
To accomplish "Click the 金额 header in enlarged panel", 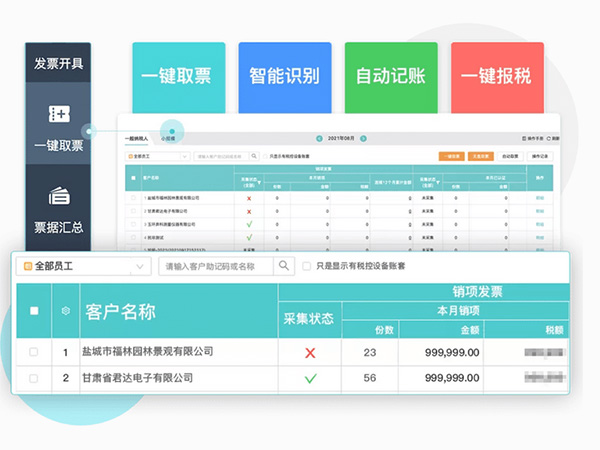I will pyautogui.click(x=470, y=330).
